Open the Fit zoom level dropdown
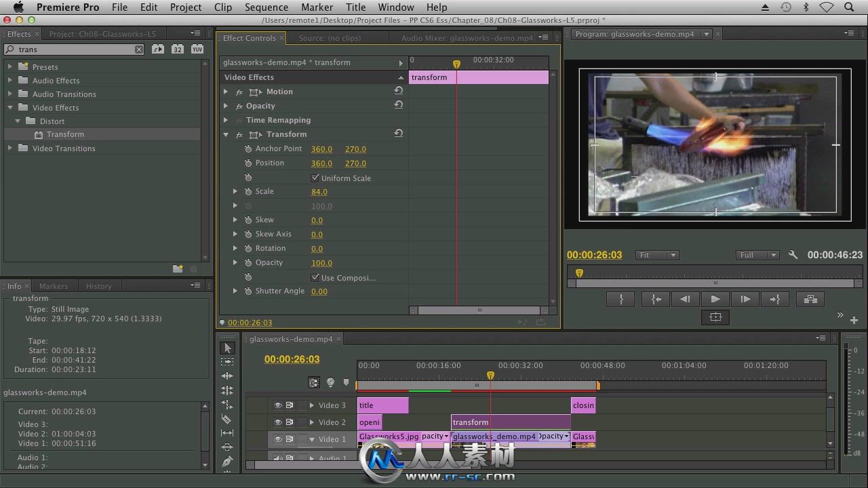 point(657,255)
